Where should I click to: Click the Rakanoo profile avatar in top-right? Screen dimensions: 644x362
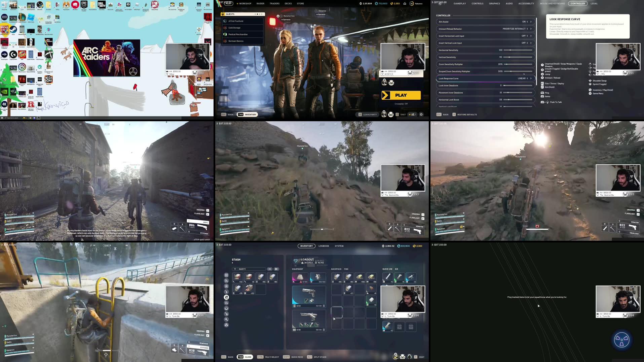pyautogui.click(x=412, y=3)
